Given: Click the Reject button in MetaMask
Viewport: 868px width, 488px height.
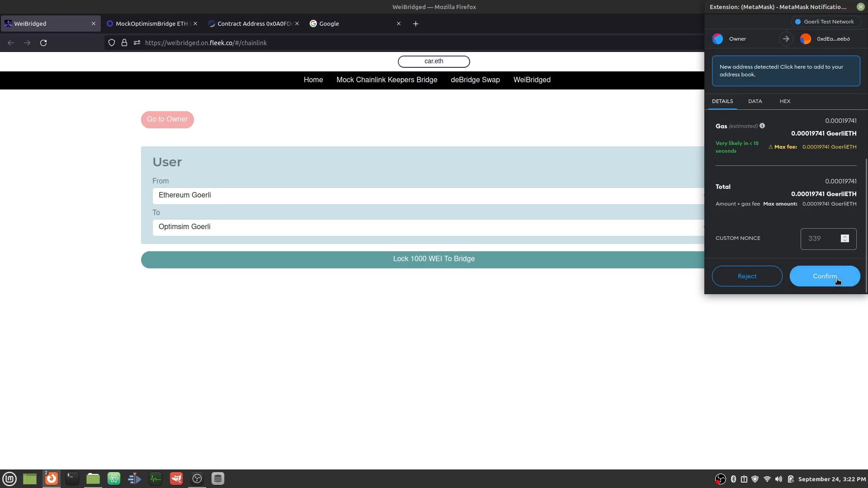Looking at the screenshot, I should coord(747,276).
